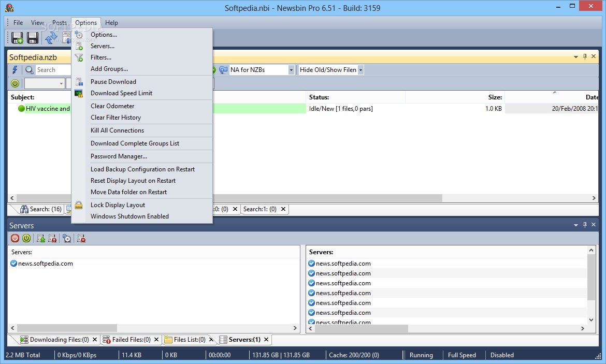Toggle pin on Softpedia.nzb panel
The height and width of the screenshot is (364, 606).
coord(585,56)
